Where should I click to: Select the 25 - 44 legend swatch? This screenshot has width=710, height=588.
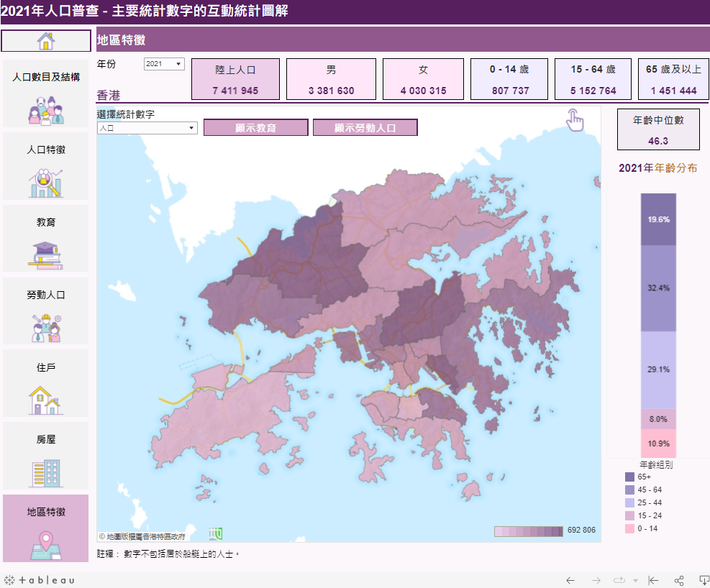click(x=629, y=502)
